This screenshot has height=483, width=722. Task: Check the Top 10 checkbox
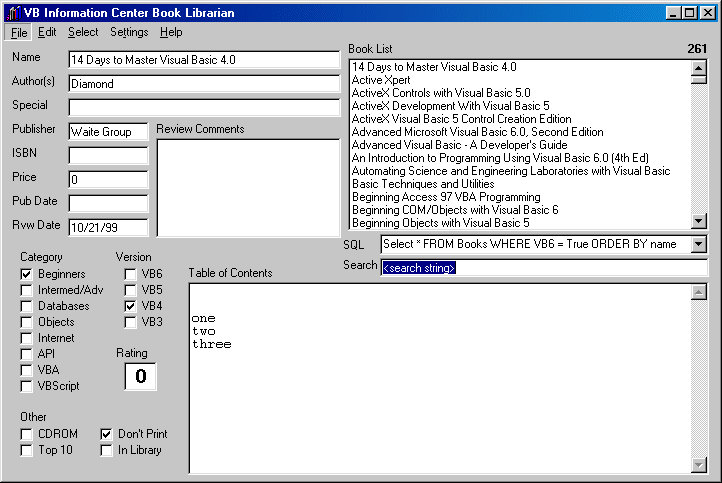pyautogui.click(x=26, y=450)
